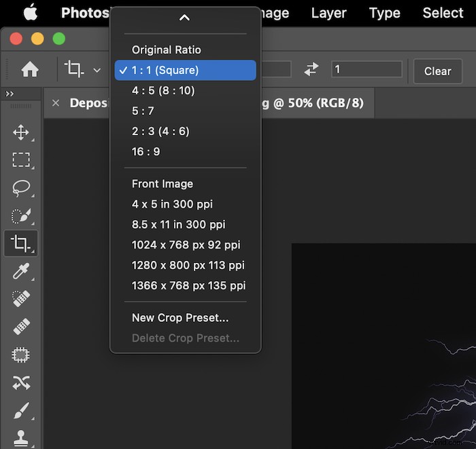Select the Brush tool

pos(22,410)
